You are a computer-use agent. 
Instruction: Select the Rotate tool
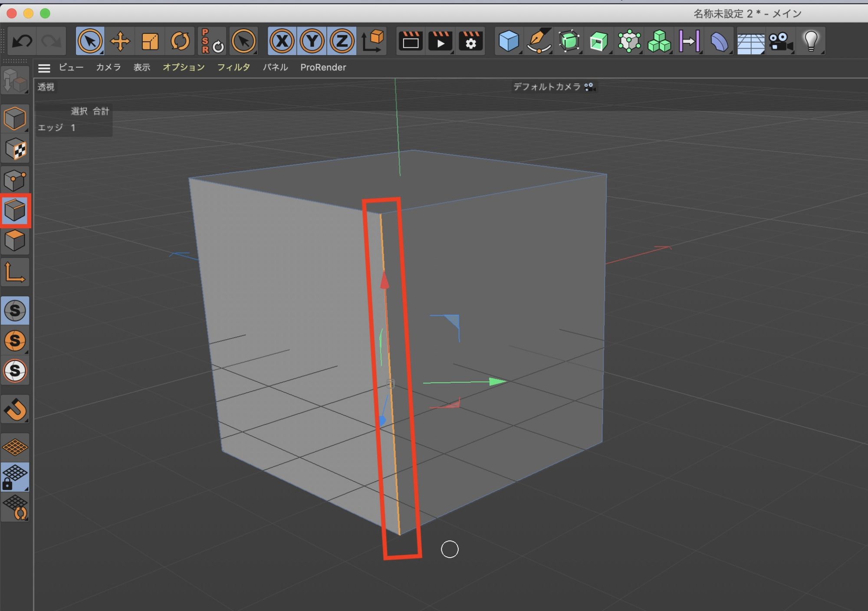coord(180,42)
